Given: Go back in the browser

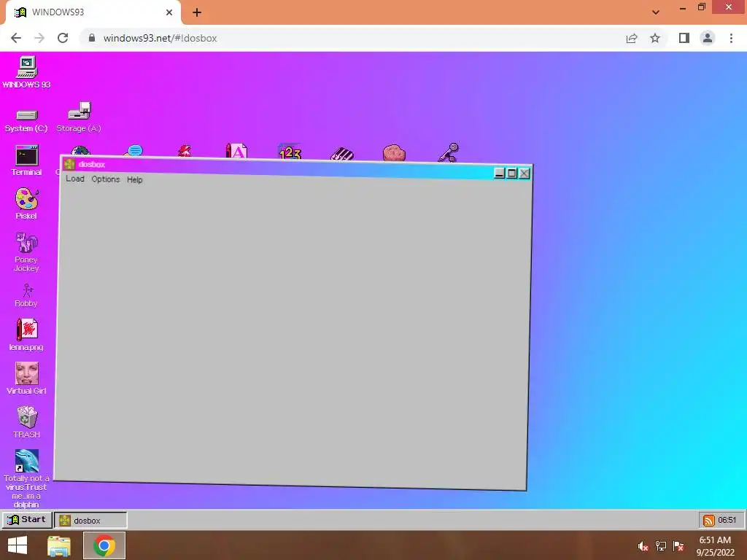Looking at the screenshot, I should click(16, 38).
